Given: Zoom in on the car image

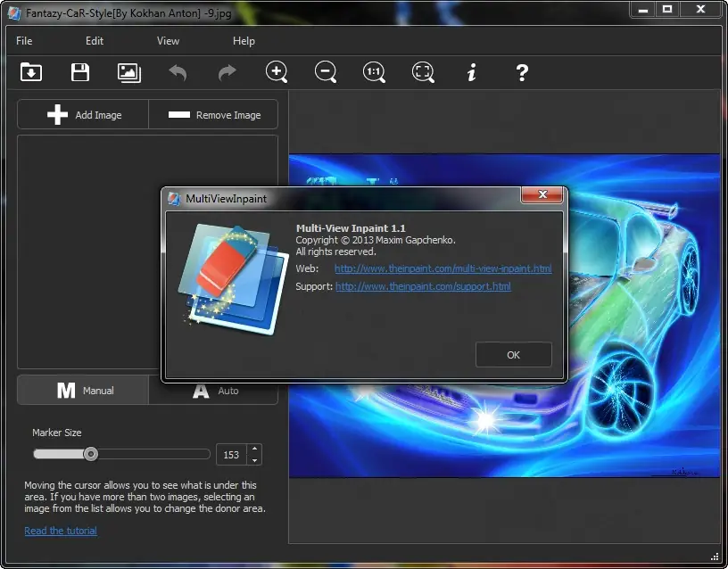Looking at the screenshot, I should [x=277, y=72].
